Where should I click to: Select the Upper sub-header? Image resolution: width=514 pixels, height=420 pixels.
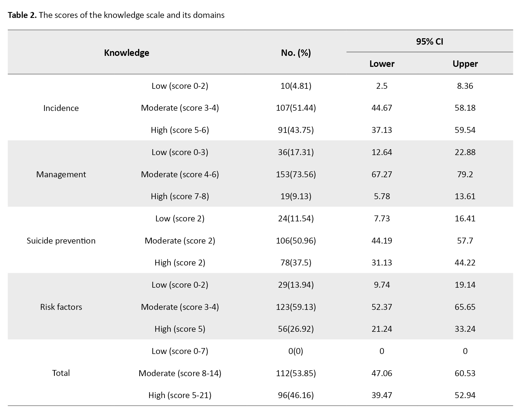tap(465, 64)
